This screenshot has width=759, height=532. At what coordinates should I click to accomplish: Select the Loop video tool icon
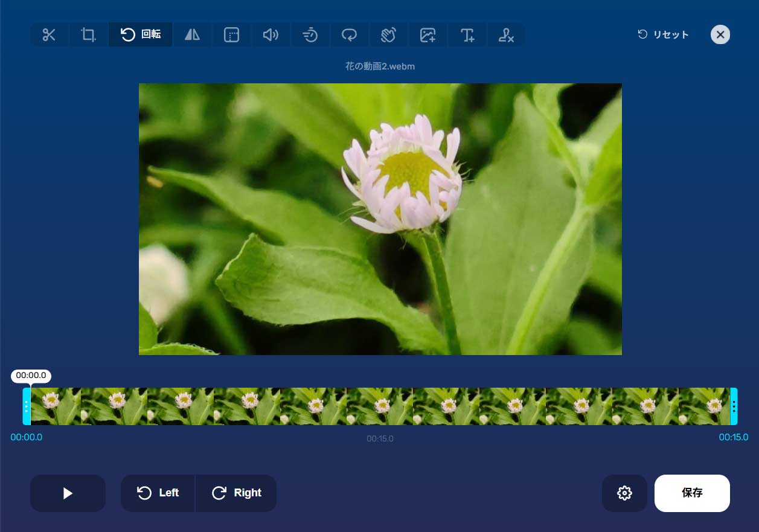pyautogui.click(x=349, y=35)
